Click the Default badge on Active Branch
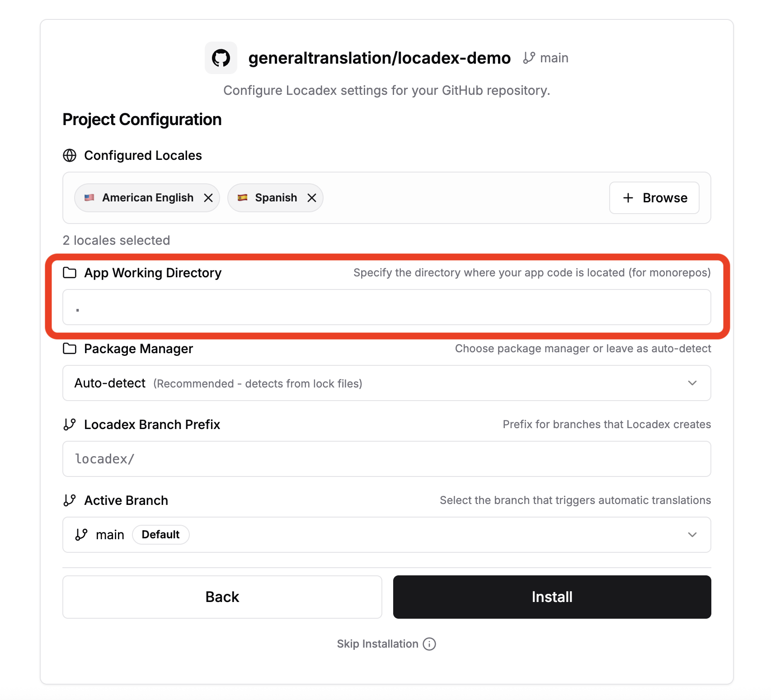Viewport: 771px width, 700px height. [x=160, y=535]
